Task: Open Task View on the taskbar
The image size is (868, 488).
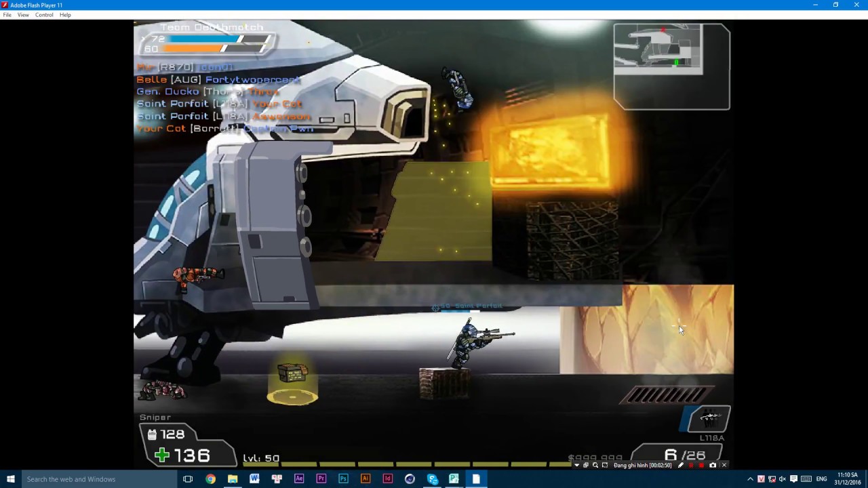Action: pyautogui.click(x=188, y=479)
